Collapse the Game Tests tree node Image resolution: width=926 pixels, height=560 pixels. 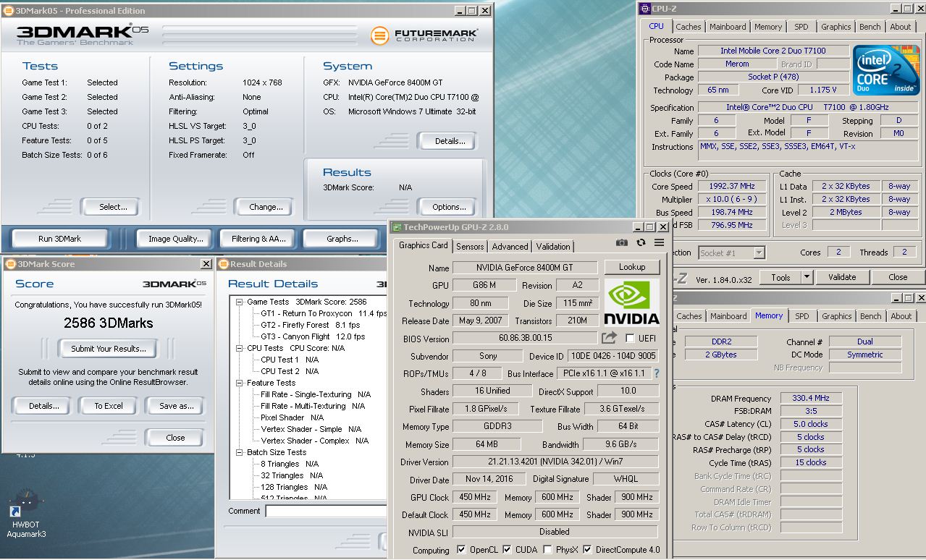click(239, 302)
